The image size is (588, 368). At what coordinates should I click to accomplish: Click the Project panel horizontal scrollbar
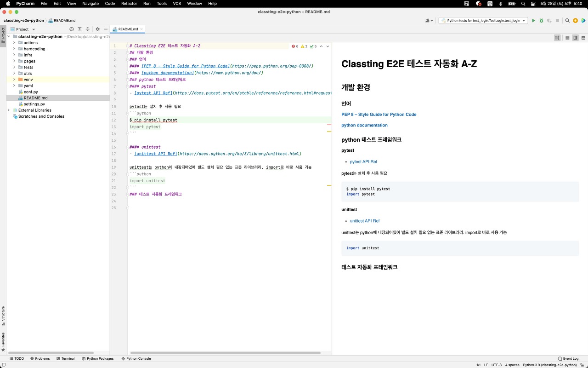click(x=51, y=353)
